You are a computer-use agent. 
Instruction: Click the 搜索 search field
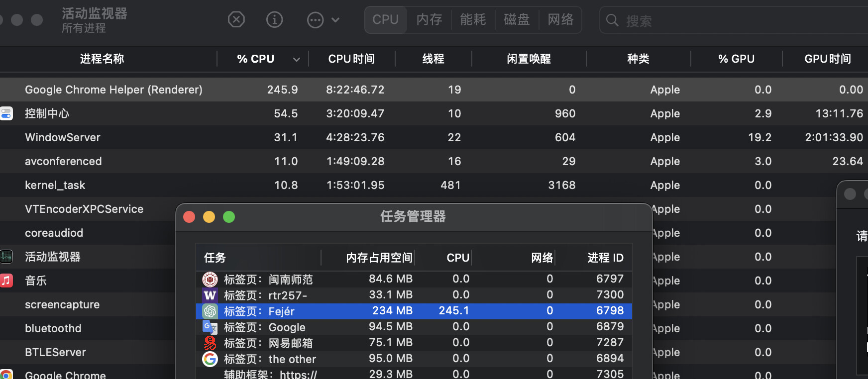pyautogui.click(x=734, y=20)
